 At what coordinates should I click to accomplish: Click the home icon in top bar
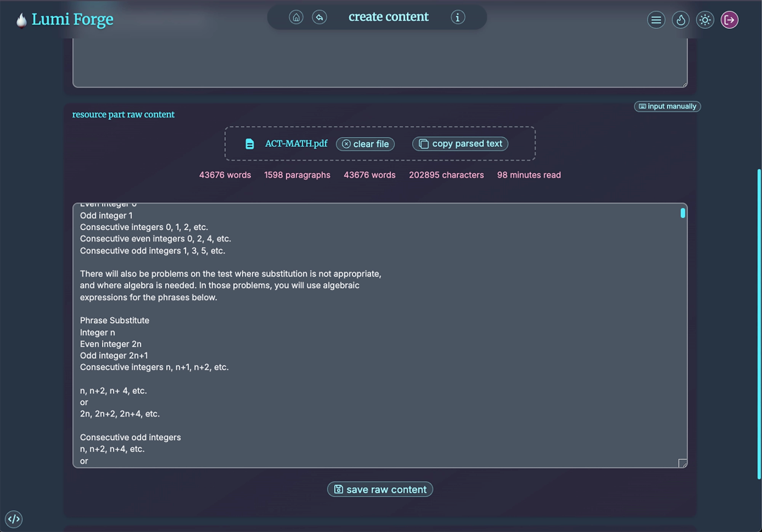[x=296, y=18]
